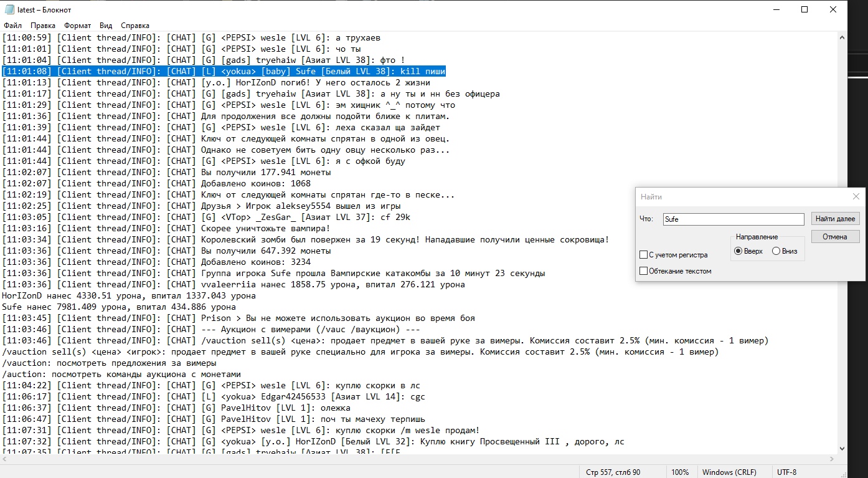Expand the Формат menu

pyautogui.click(x=77, y=26)
